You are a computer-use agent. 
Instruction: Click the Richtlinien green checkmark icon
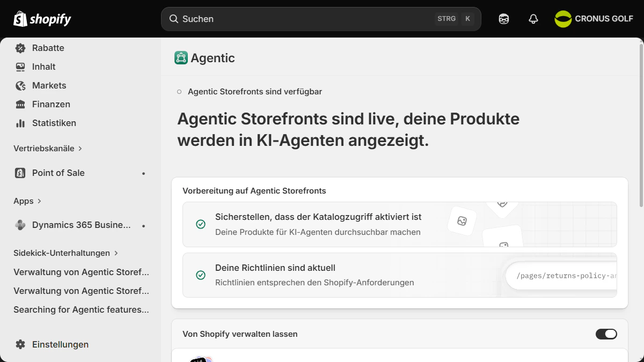point(201,275)
